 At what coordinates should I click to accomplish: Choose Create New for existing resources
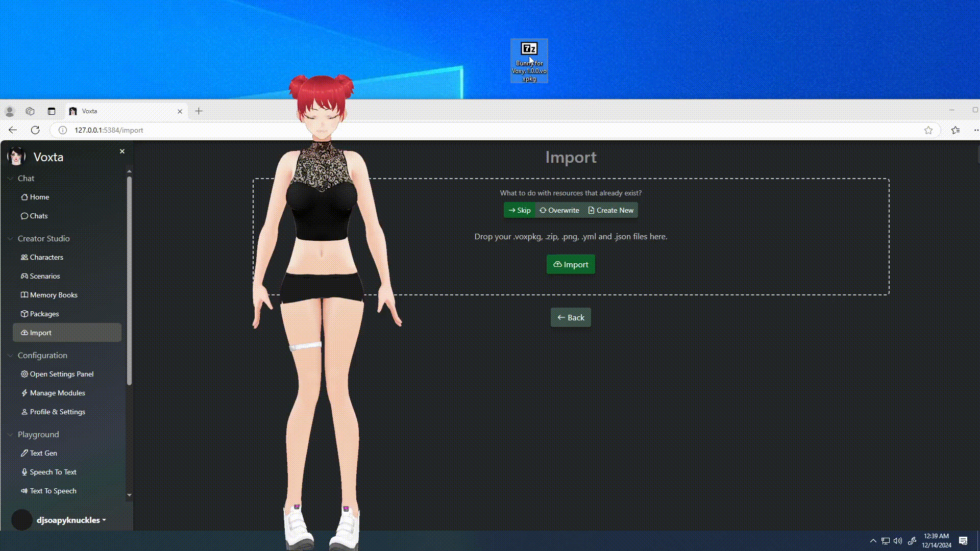610,210
